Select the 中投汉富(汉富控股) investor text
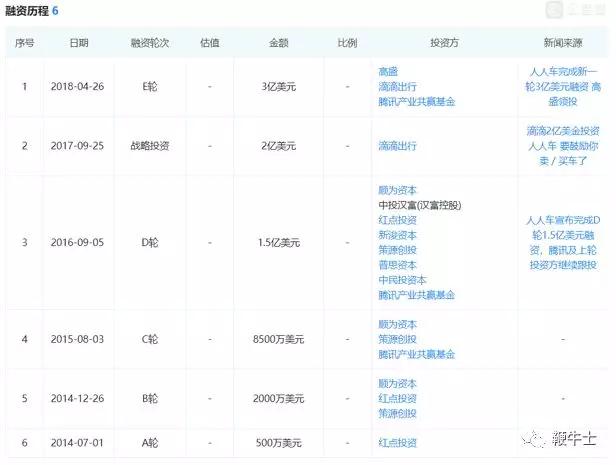Image resolution: width=616 pixels, height=465 pixels. [x=420, y=205]
